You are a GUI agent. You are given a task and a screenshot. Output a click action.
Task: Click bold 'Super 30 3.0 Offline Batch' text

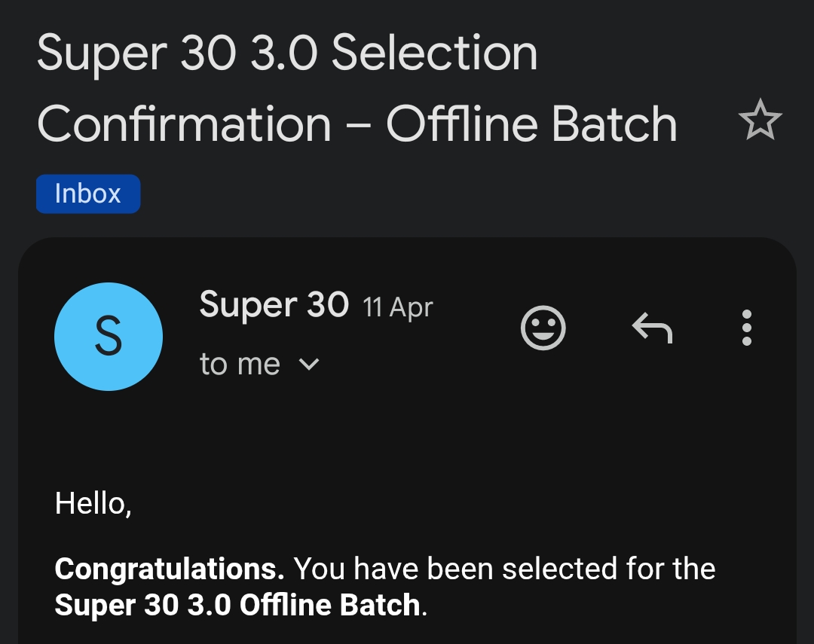coord(237,605)
